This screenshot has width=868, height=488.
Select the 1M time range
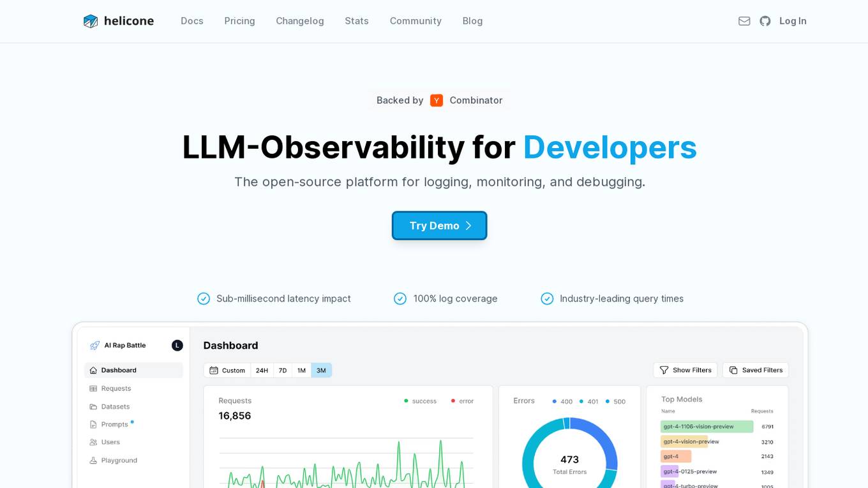point(301,370)
